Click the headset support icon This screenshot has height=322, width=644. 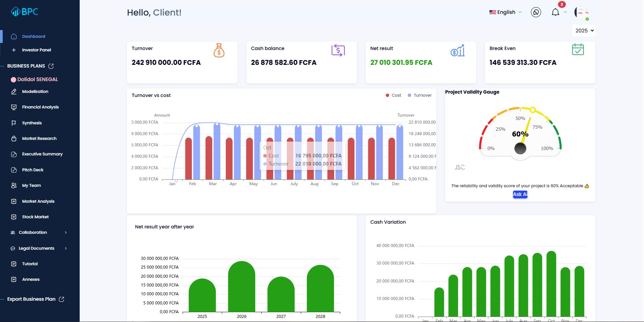pyautogui.click(x=536, y=12)
